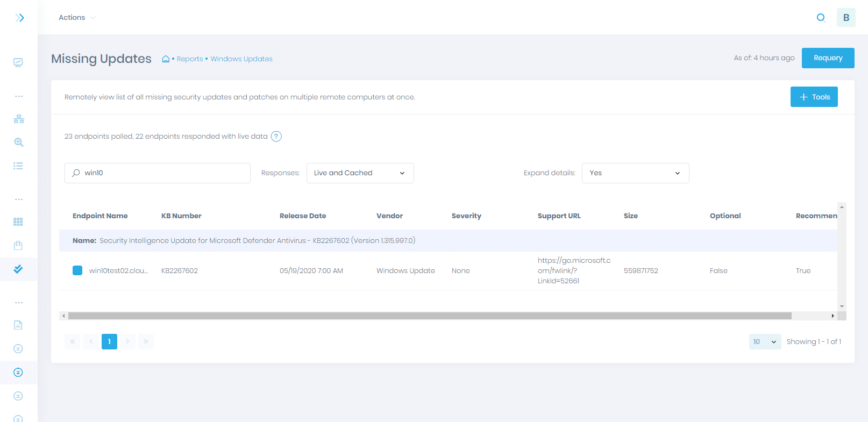Change the page size dropdown
The height and width of the screenshot is (422, 868).
click(x=765, y=342)
